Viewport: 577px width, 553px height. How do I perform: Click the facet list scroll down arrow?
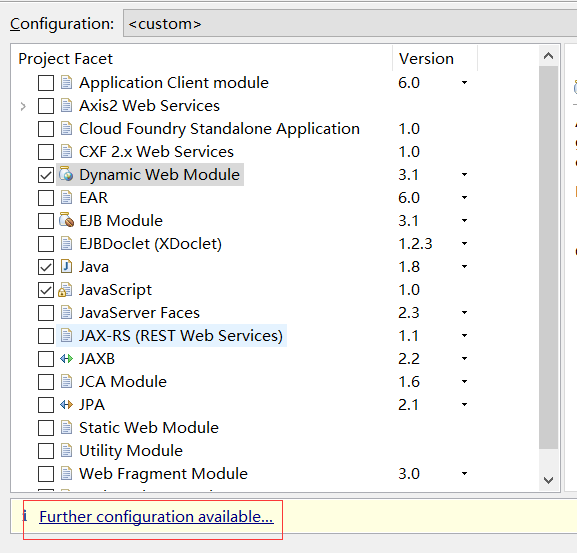(548, 480)
